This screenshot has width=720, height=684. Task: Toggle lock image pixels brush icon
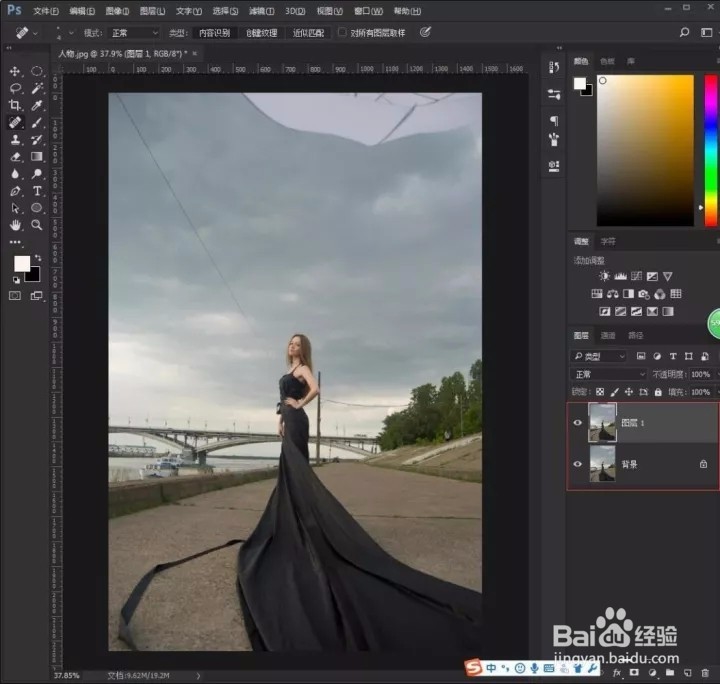tap(614, 392)
